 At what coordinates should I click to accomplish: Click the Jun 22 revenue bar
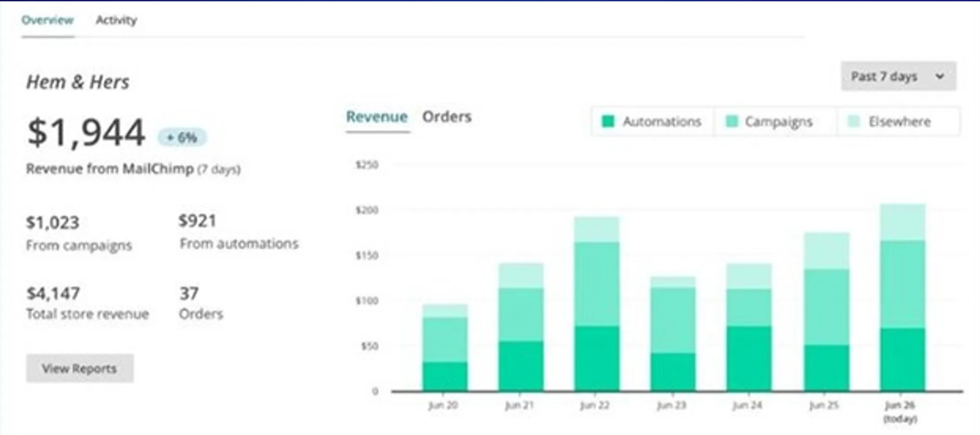597,306
